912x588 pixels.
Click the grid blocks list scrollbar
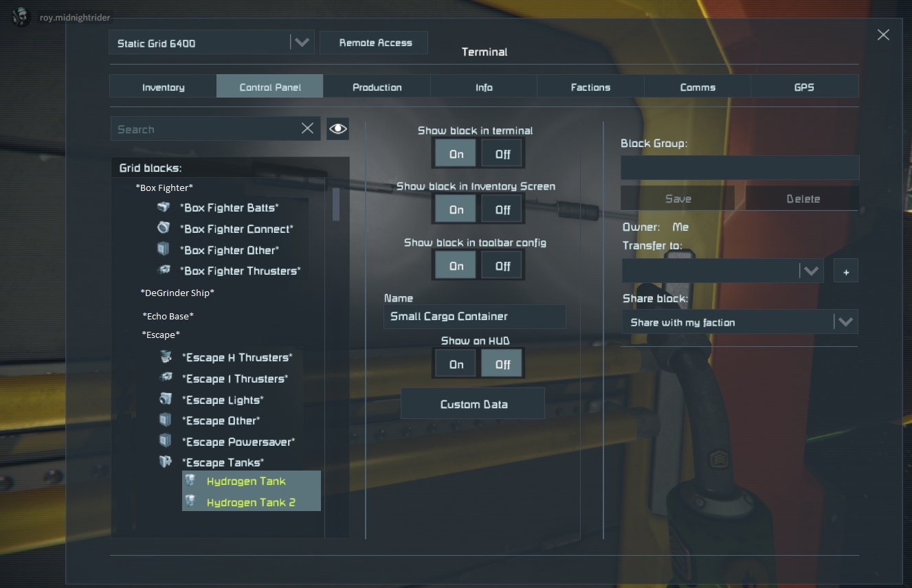[x=336, y=204]
